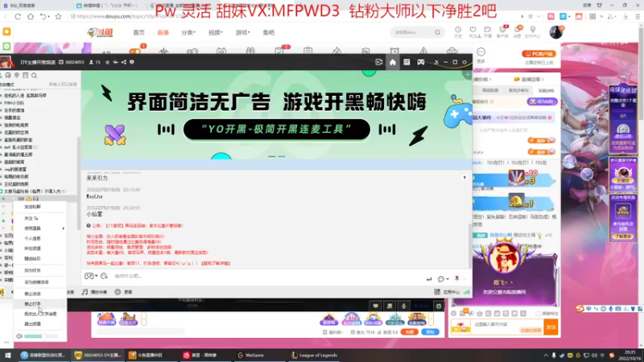Open the 视频 dropdown in Douyu nav
The image size is (644, 362).
tap(215, 32)
